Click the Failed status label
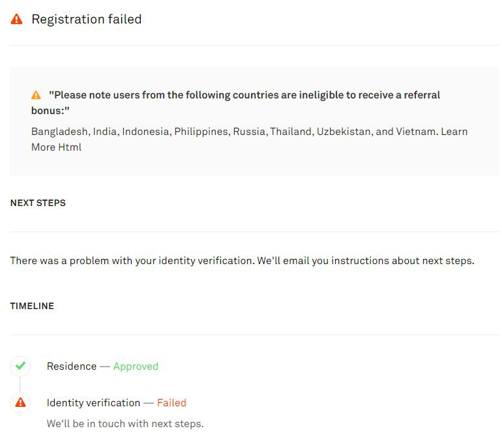The image size is (502, 448). (171, 402)
